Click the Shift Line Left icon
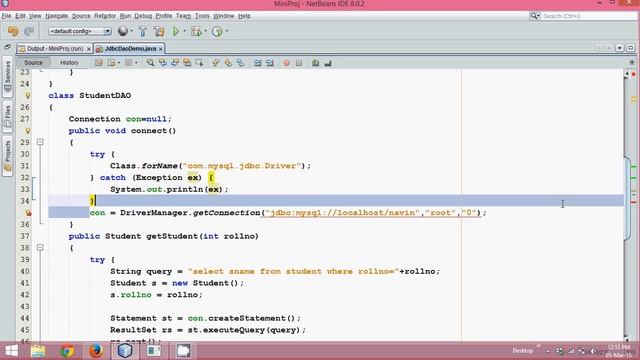The image size is (640, 360). tap(258, 63)
